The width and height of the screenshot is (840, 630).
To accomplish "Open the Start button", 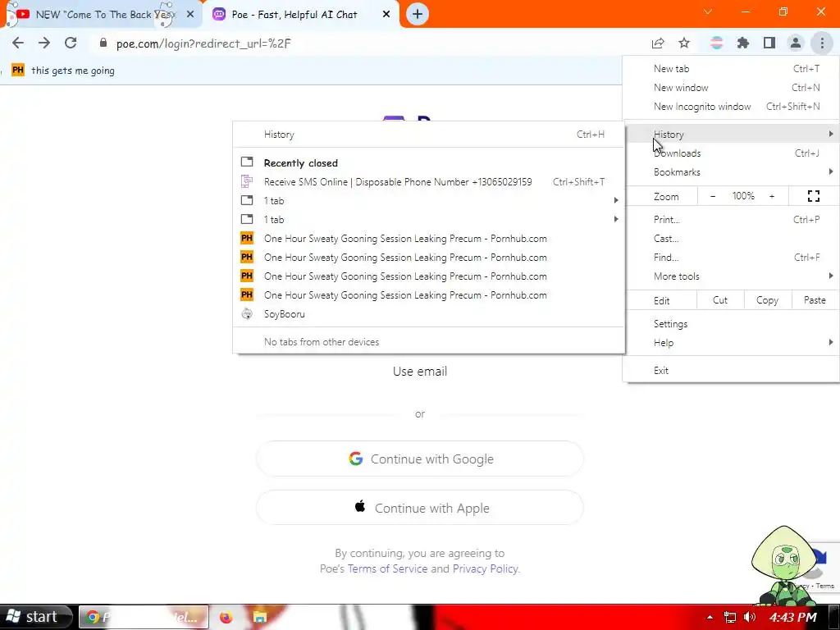I will (x=35, y=617).
